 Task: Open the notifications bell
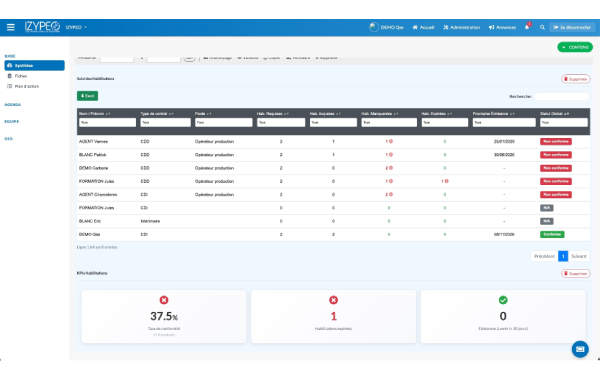(527, 27)
